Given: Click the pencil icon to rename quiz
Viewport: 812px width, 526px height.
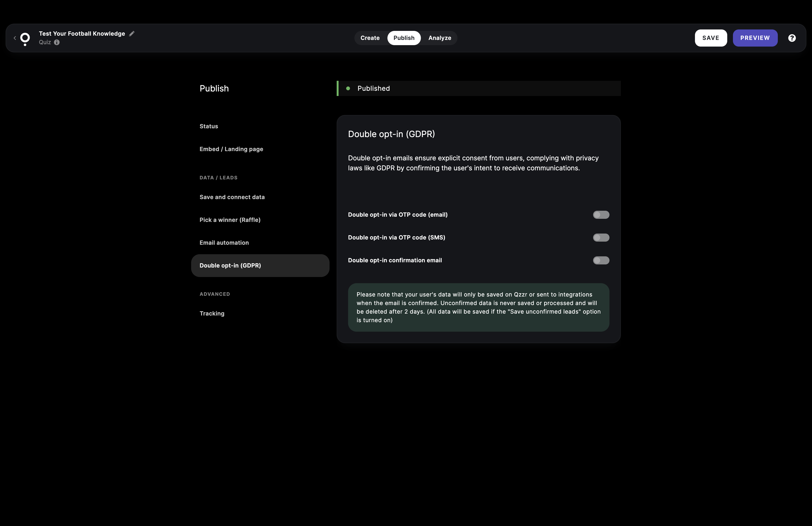Looking at the screenshot, I should tap(132, 33).
